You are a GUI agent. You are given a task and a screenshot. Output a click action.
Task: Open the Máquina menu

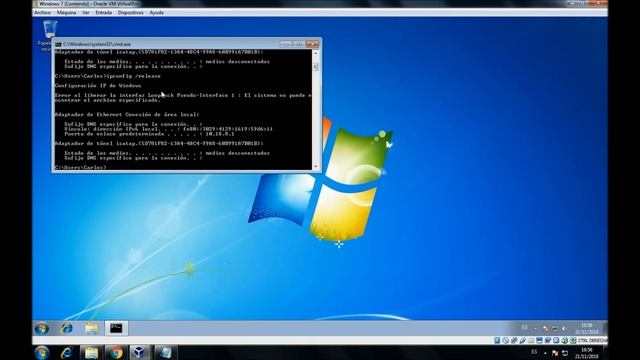coord(66,13)
